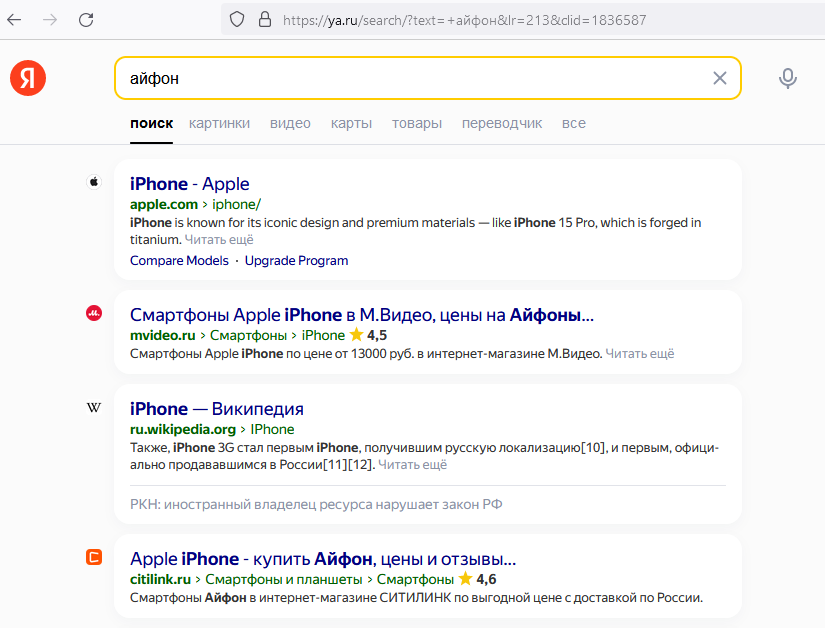This screenshot has width=825, height=628.
Task: Focus the search box containing айфон
Action: tap(428, 78)
